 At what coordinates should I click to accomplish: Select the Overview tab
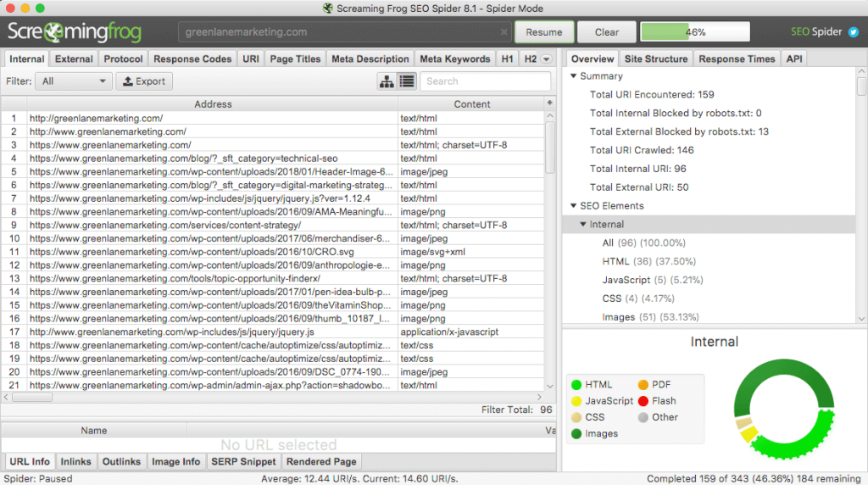coord(593,59)
